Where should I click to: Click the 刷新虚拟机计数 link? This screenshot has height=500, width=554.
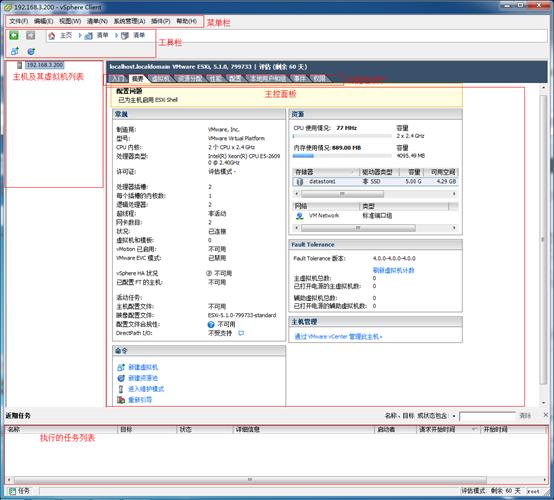coord(394,270)
